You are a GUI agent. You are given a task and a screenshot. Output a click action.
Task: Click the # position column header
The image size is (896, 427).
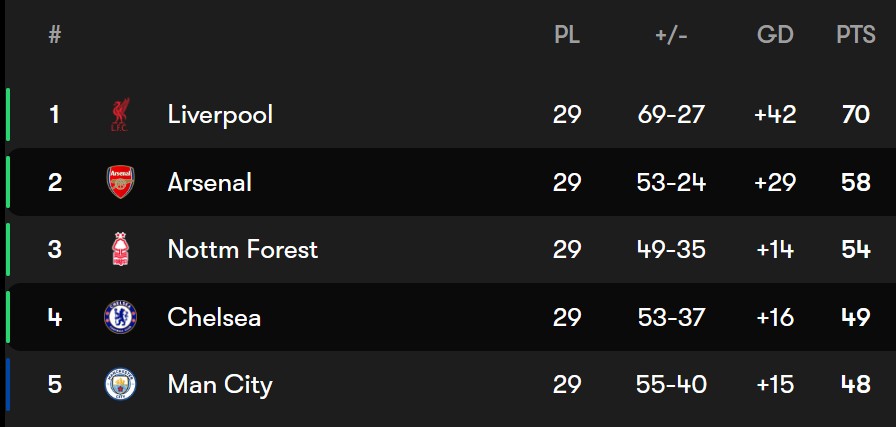click(55, 35)
